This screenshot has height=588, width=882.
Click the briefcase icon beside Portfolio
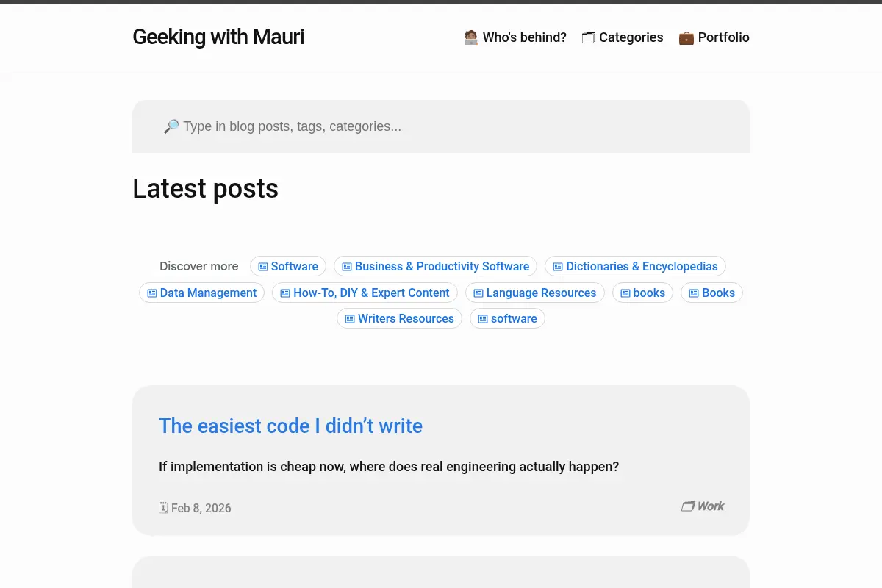pyautogui.click(x=686, y=37)
